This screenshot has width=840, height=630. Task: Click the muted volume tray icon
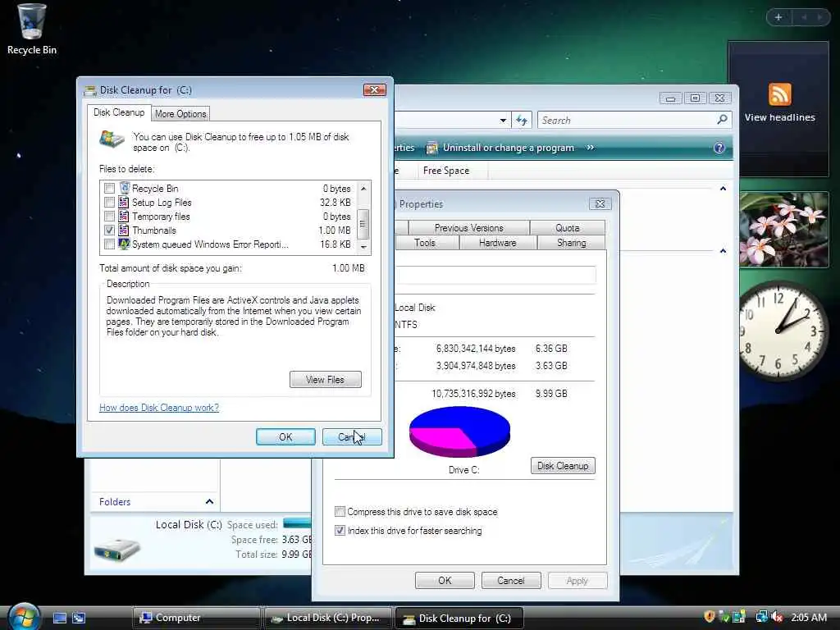point(776,617)
